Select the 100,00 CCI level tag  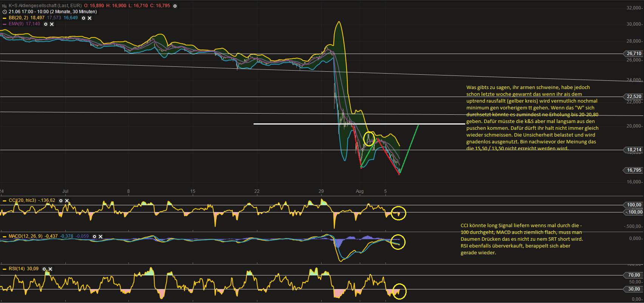click(x=633, y=205)
